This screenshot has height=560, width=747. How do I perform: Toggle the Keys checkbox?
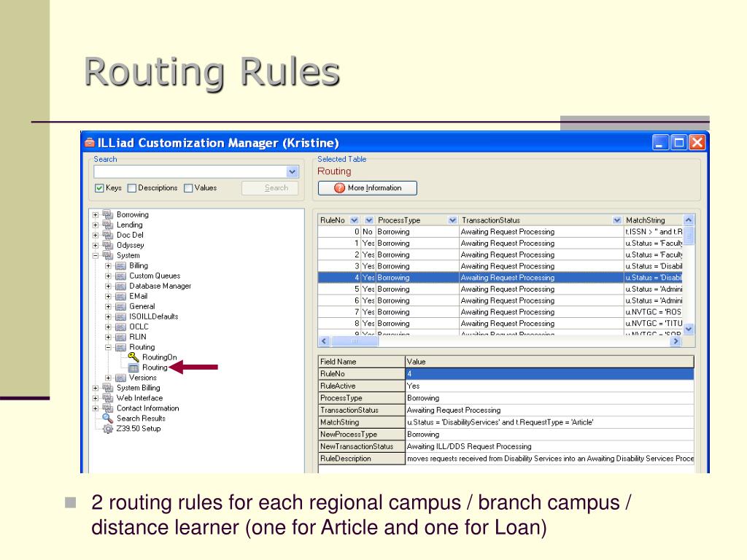click(99, 188)
